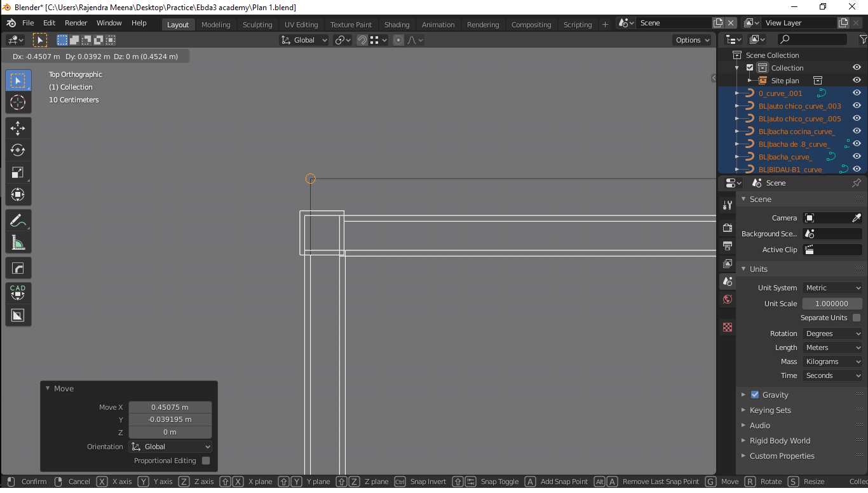
Task: Activate the Transform tool
Action: [18, 194]
